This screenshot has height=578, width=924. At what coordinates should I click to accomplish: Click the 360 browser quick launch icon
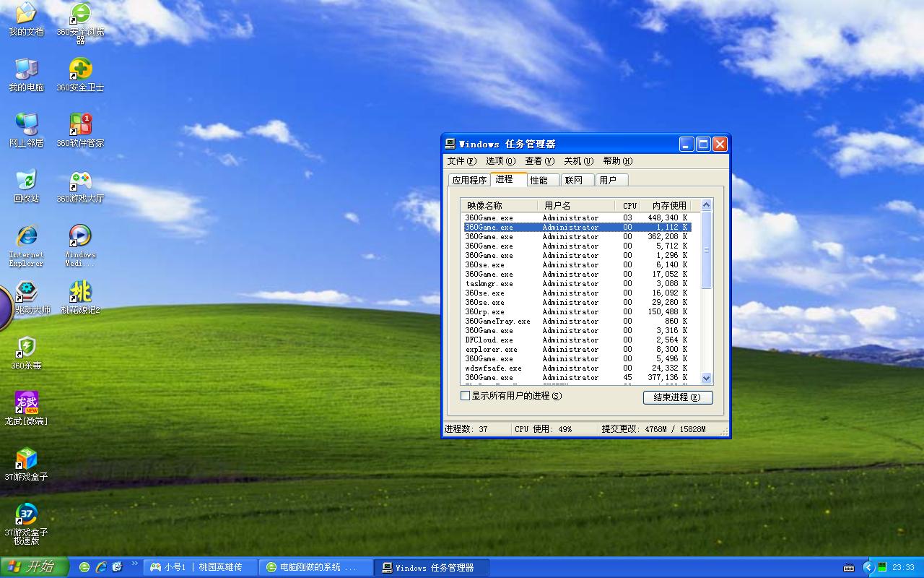coord(84,567)
